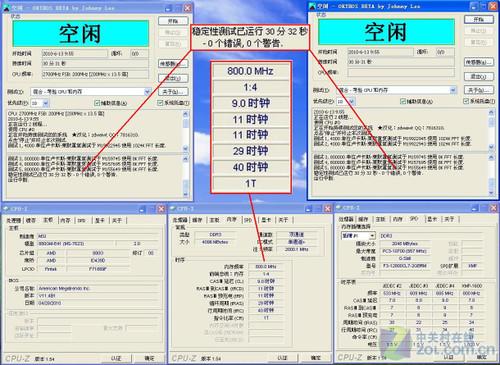Expand the priority dropdown in right ORTHOS window
Viewport: 500px width, 365px height.
coord(351,101)
